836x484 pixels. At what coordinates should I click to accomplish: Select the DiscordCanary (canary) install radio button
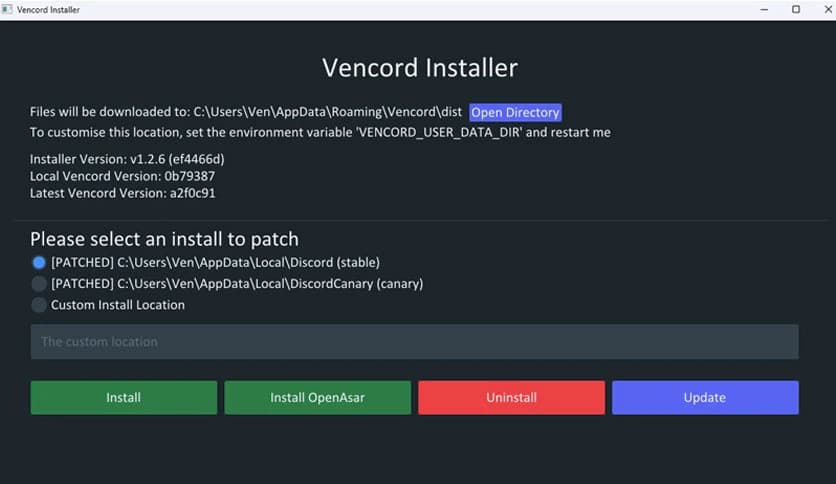pyautogui.click(x=39, y=284)
